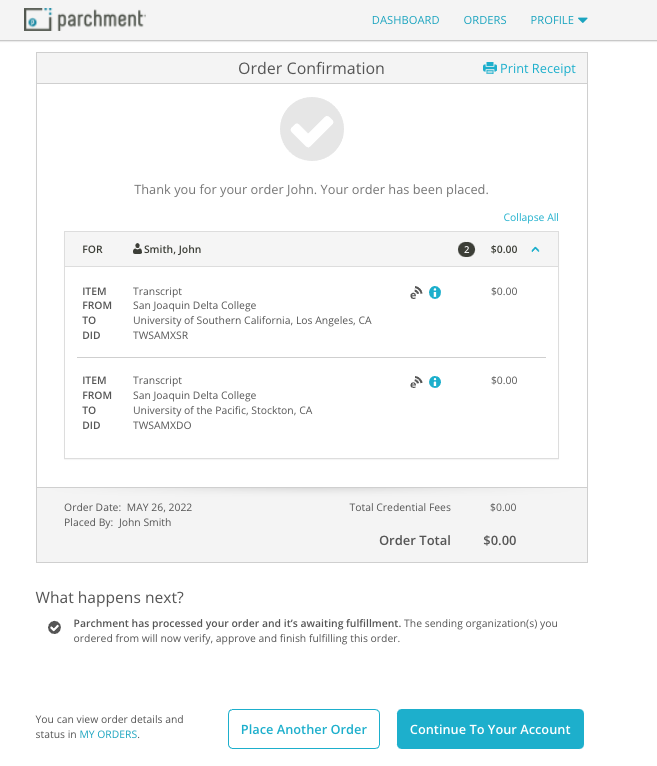Click the item count badge showing 2
This screenshot has height=766, width=657.
tap(466, 249)
